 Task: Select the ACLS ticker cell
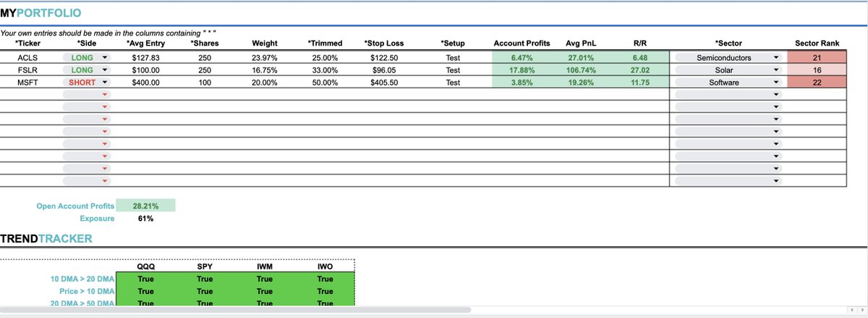click(27, 57)
